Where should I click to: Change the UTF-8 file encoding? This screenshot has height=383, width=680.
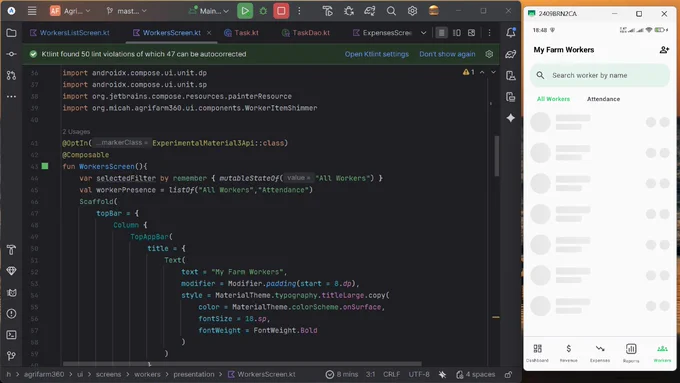[418, 374]
